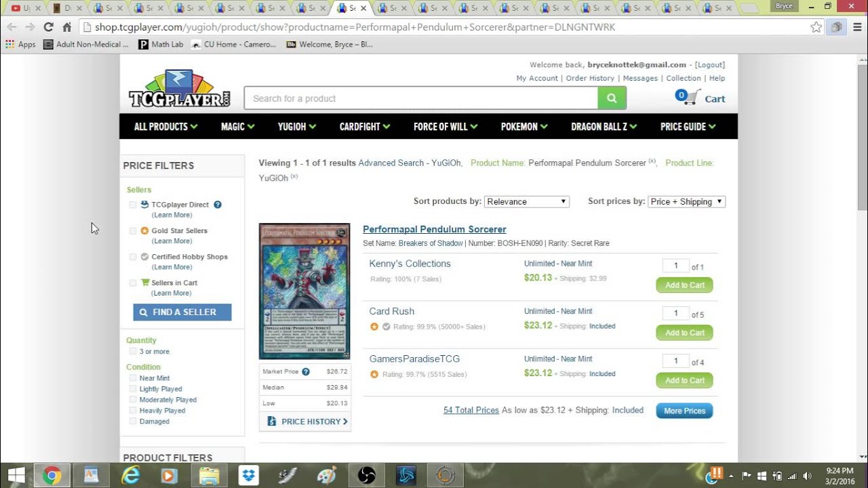Bookmark this page with the star
This screenshot has width=868, height=488.
tap(816, 27)
